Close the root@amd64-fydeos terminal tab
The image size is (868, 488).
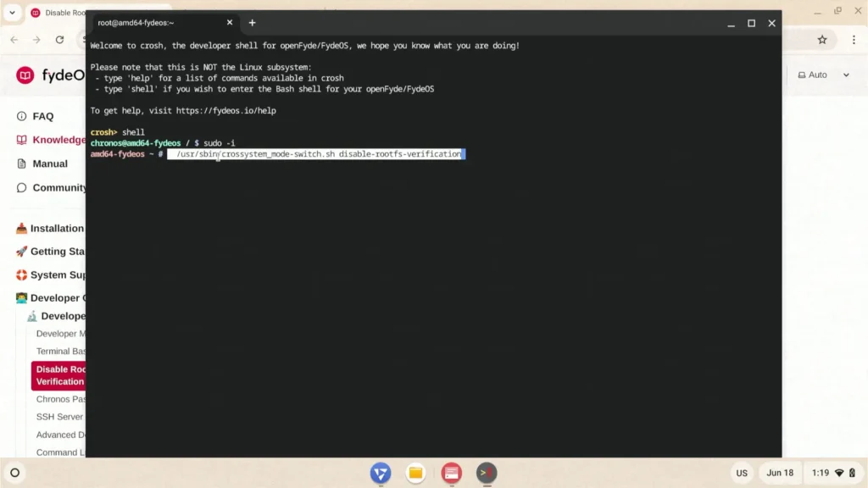[x=230, y=23]
